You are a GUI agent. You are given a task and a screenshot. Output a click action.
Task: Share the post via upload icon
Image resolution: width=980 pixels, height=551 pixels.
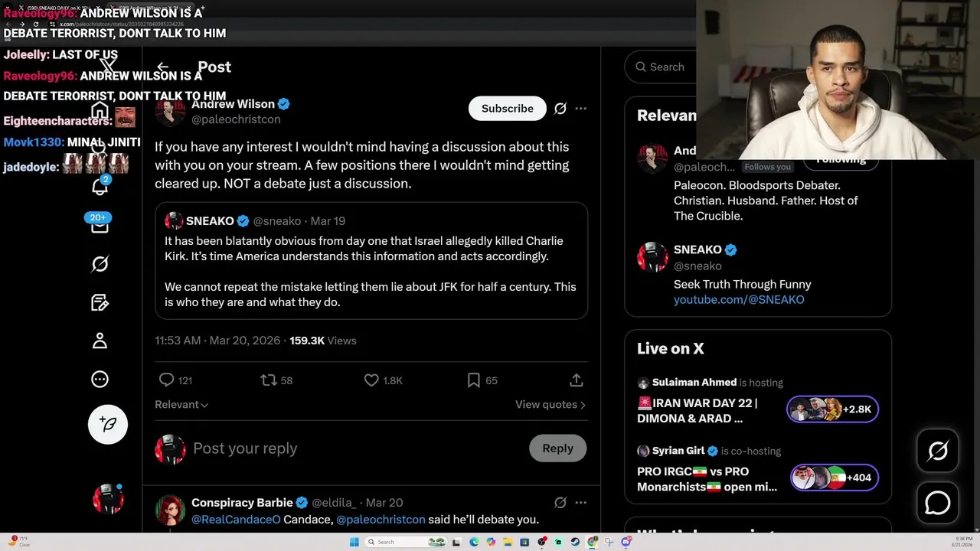click(x=577, y=380)
